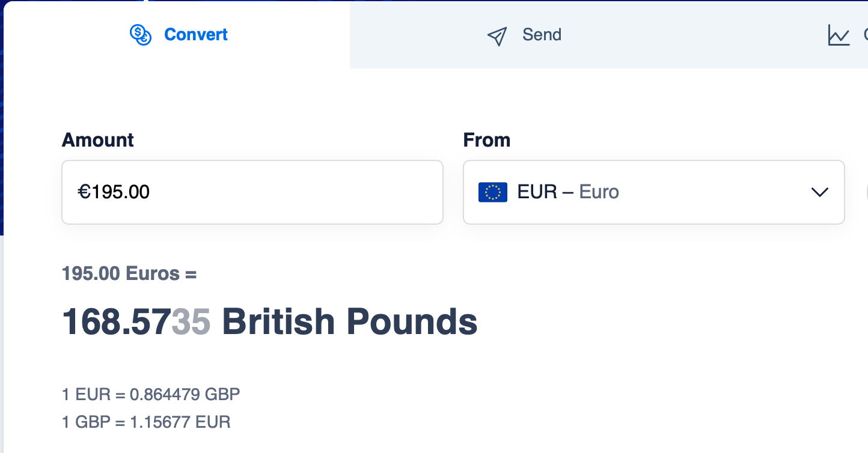Click the 168.5735 British Pounds result

(x=270, y=322)
